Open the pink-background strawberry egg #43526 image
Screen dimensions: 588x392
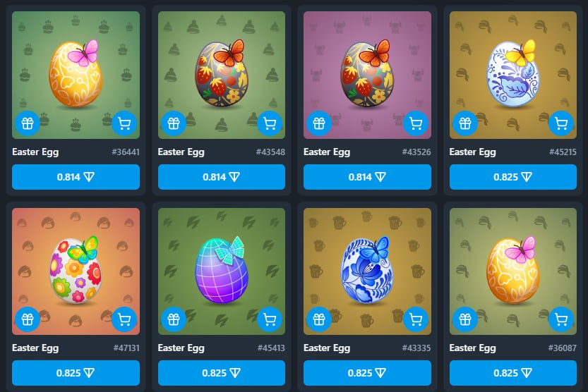pyautogui.click(x=367, y=75)
